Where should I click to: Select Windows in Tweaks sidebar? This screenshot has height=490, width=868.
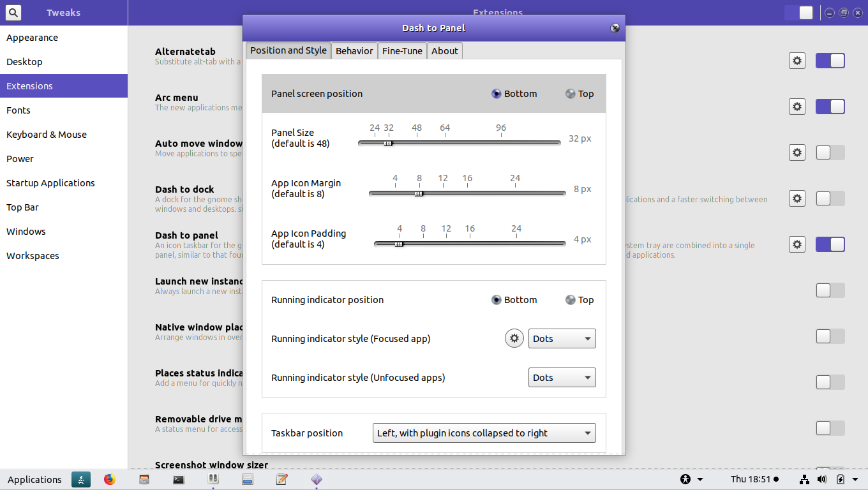pos(64,232)
